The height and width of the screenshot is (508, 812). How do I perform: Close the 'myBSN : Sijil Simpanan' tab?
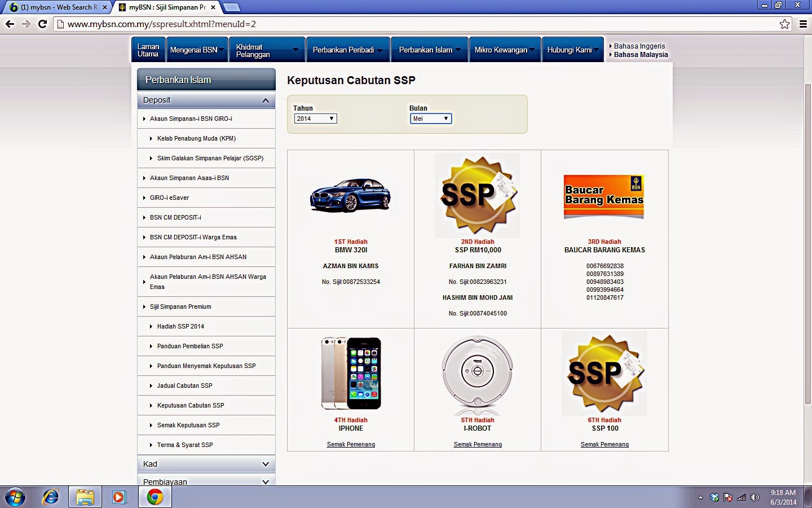213,7
